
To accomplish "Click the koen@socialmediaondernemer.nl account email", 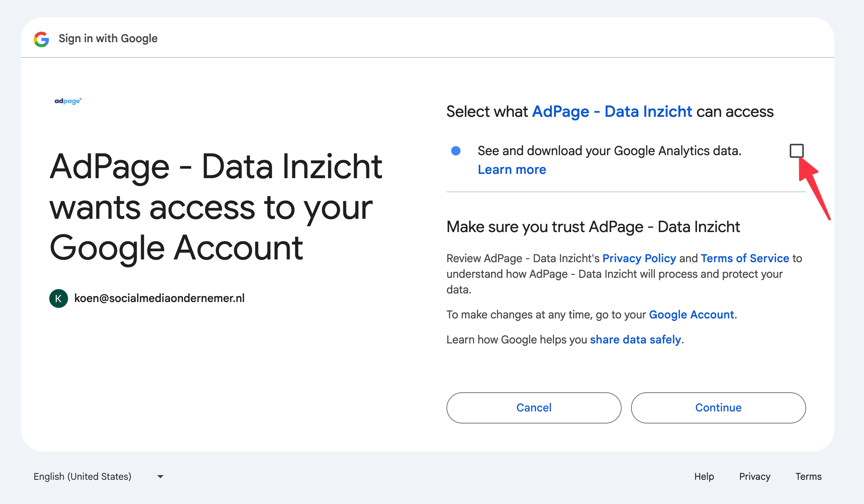I will tap(159, 298).
